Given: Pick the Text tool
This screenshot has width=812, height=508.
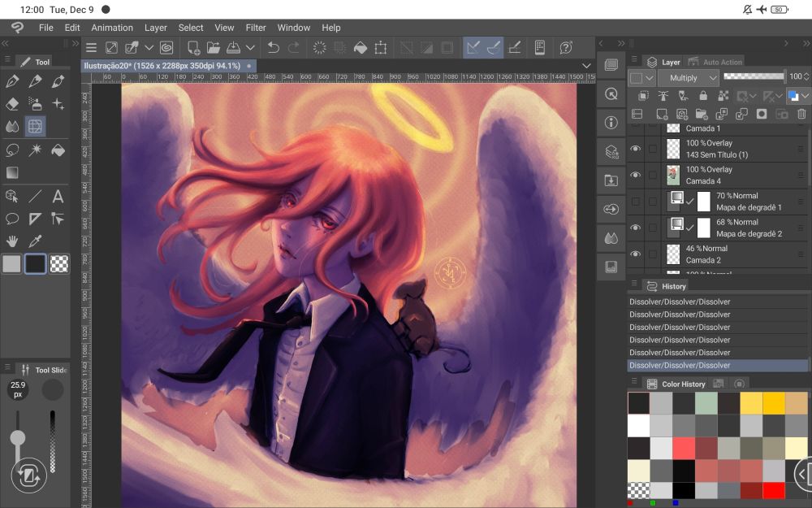Looking at the screenshot, I should coord(58,197).
